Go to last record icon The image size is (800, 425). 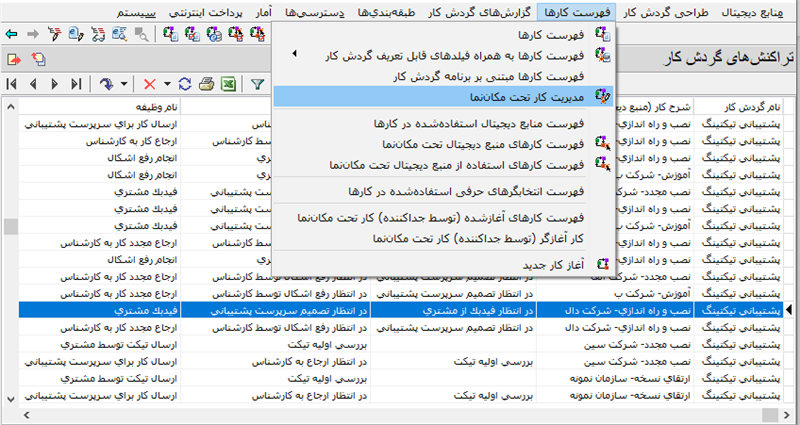[x=77, y=84]
